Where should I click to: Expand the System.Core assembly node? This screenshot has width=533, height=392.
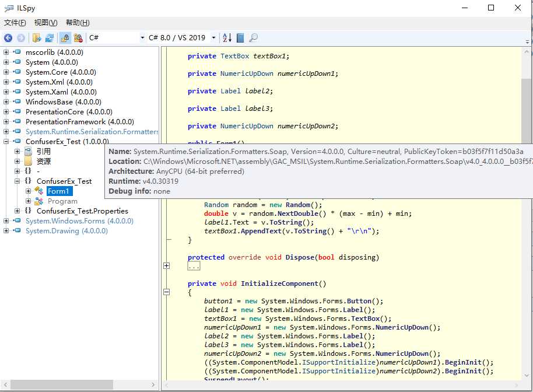pyautogui.click(x=6, y=72)
